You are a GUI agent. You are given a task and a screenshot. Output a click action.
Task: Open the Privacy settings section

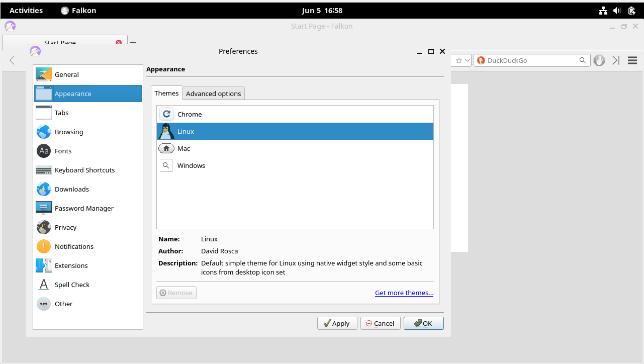coord(65,227)
